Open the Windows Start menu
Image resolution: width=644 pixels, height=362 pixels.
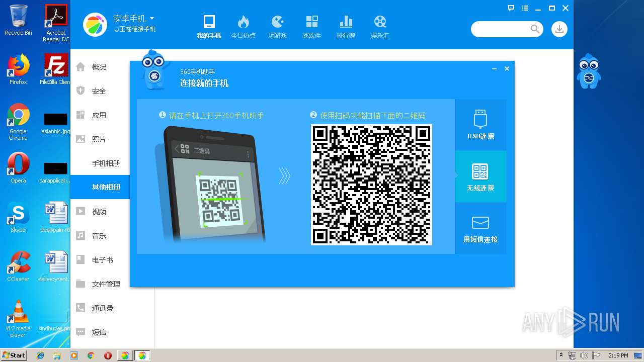(14, 355)
